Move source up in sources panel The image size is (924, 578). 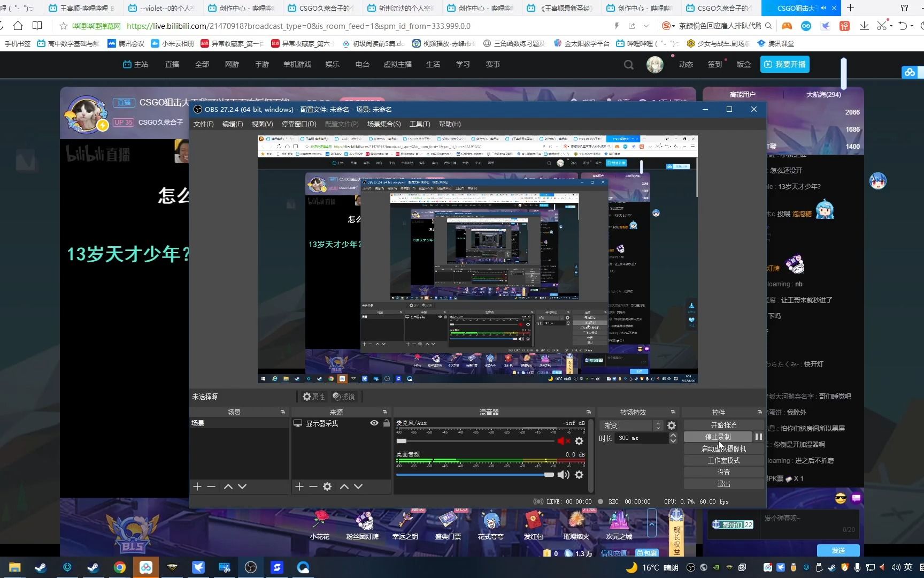(x=344, y=486)
